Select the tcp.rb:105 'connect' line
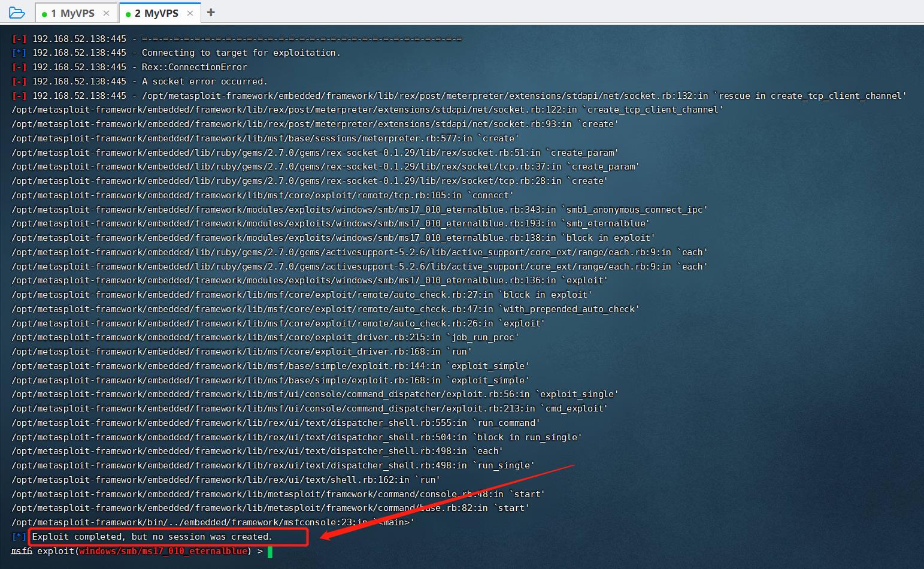This screenshot has height=569, width=924. point(262,195)
